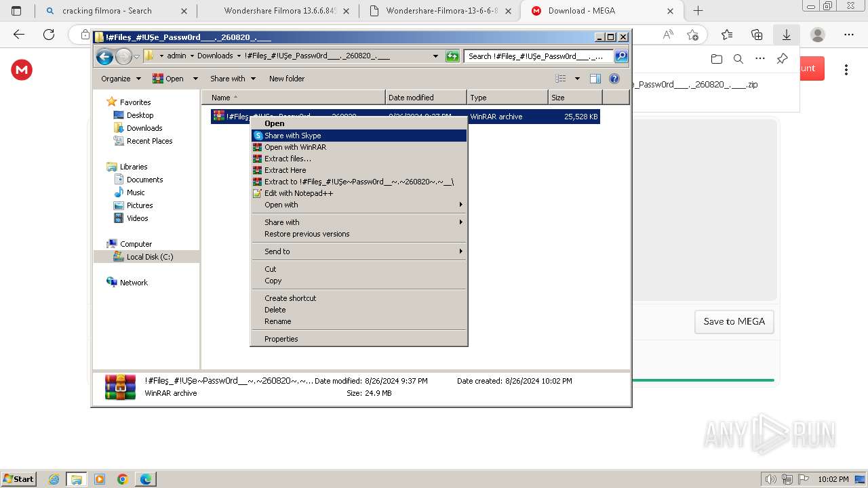The width and height of the screenshot is (868, 488).
Task: Expand the view options dropdown arrow
Action: pos(577,79)
